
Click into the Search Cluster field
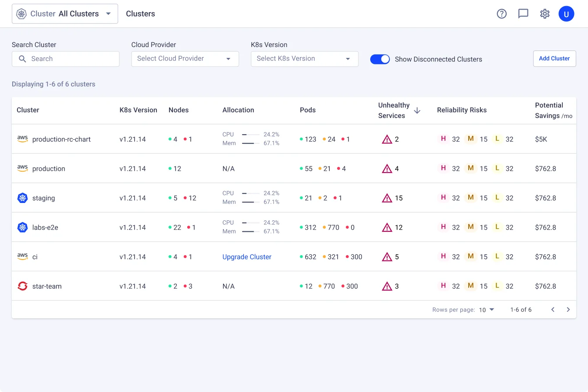tap(65, 59)
